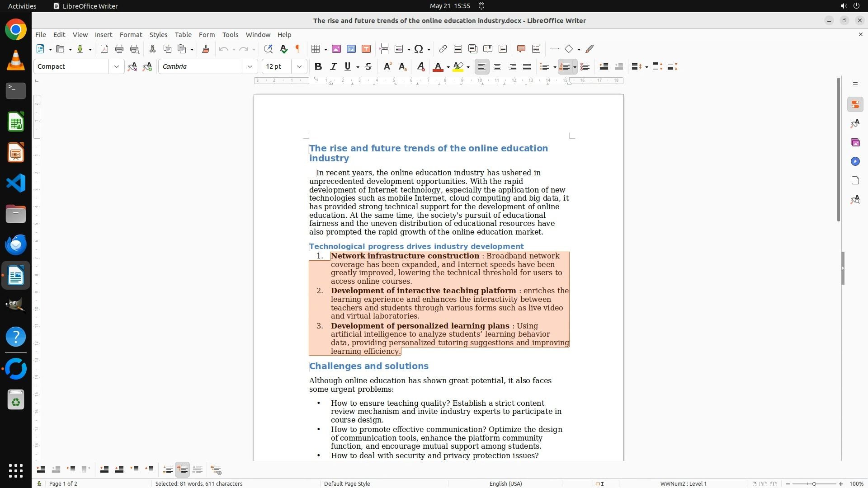Viewport: 868px width, 488px height.
Task: Click the Strikethrough formatting icon
Action: (368, 66)
